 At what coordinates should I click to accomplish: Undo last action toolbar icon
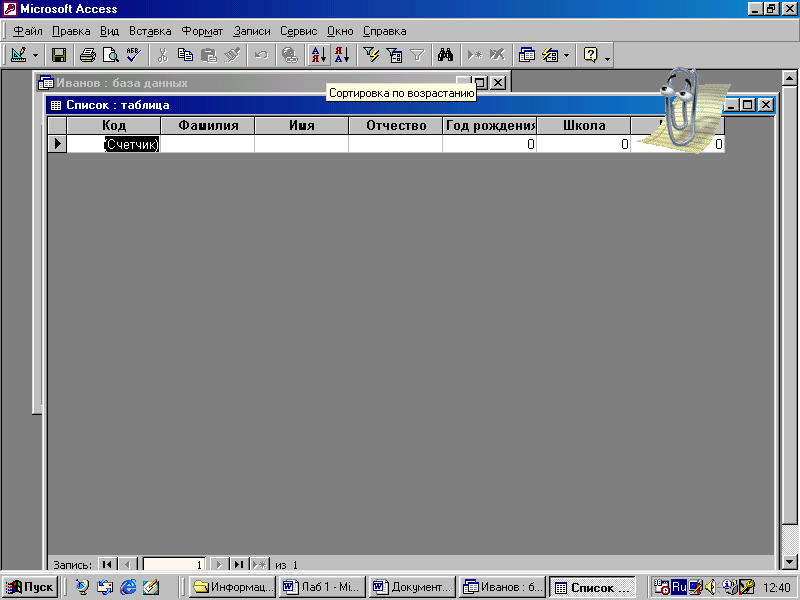[x=261, y=55]
